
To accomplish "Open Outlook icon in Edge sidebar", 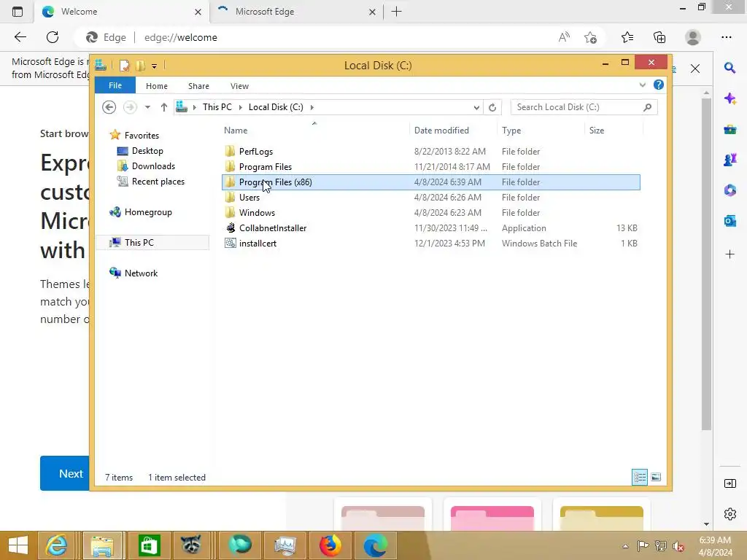I will click(x=729, y=221).
